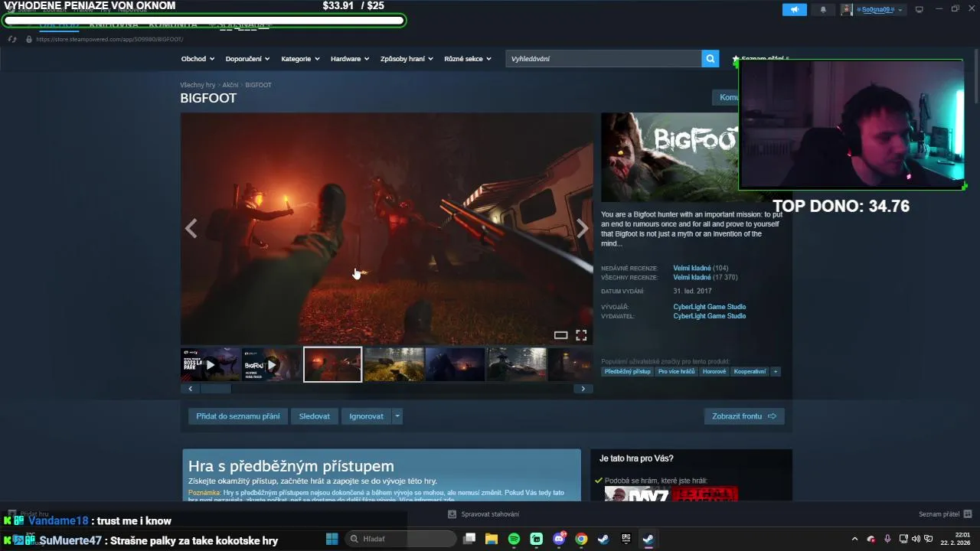Open Epic Games Launcher from the taskbar
Viewport: 980px width, 551px height.
(x=626, y=539)
